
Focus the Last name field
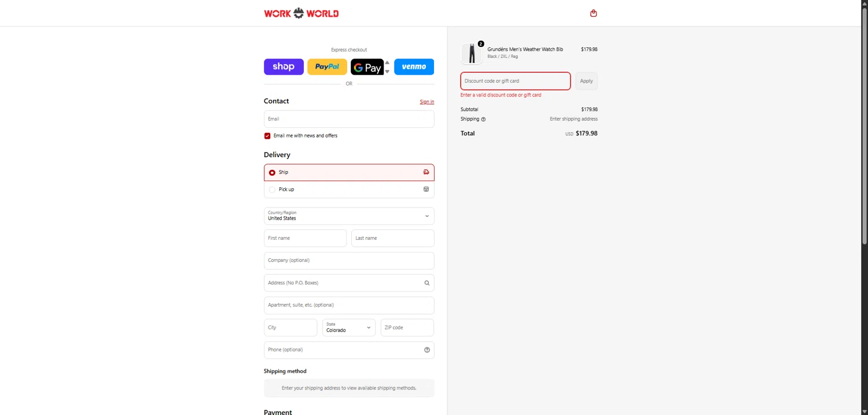pos(393,238)
